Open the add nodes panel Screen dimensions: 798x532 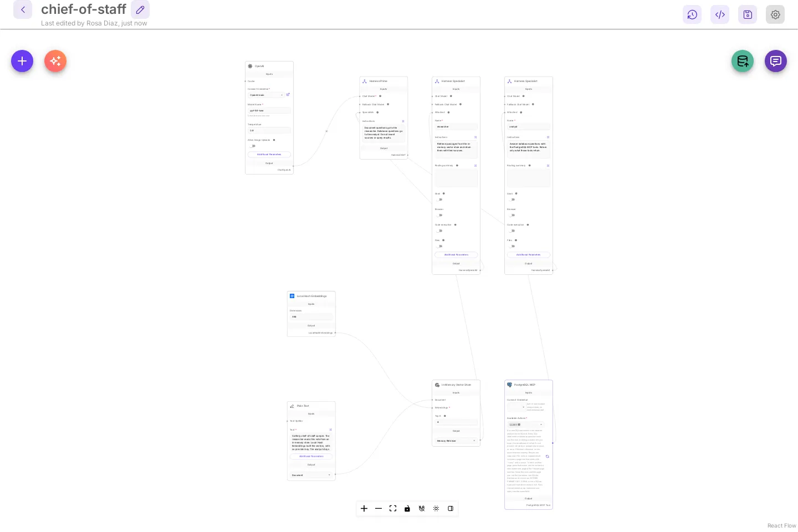22,61
